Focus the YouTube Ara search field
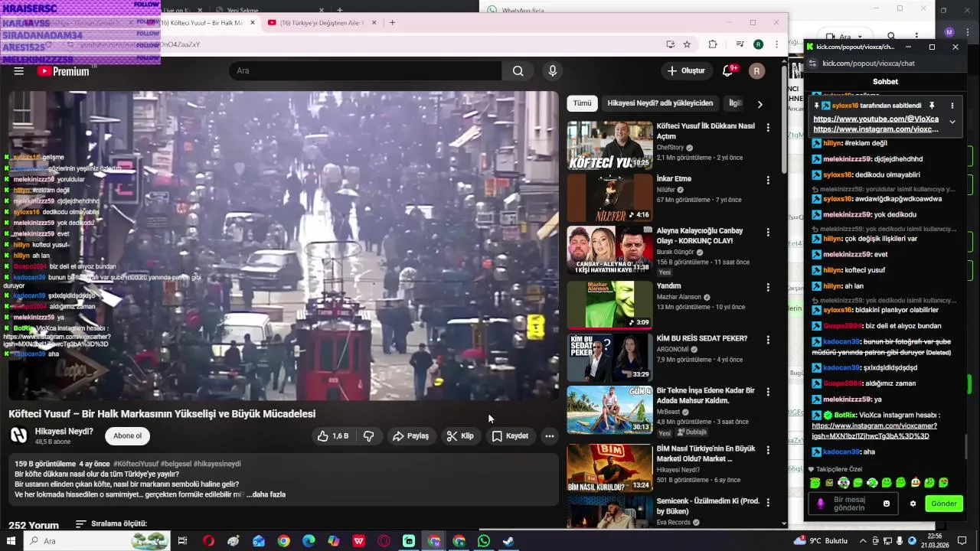Viewport: 980px width, 551px height. tap(365, 71)
